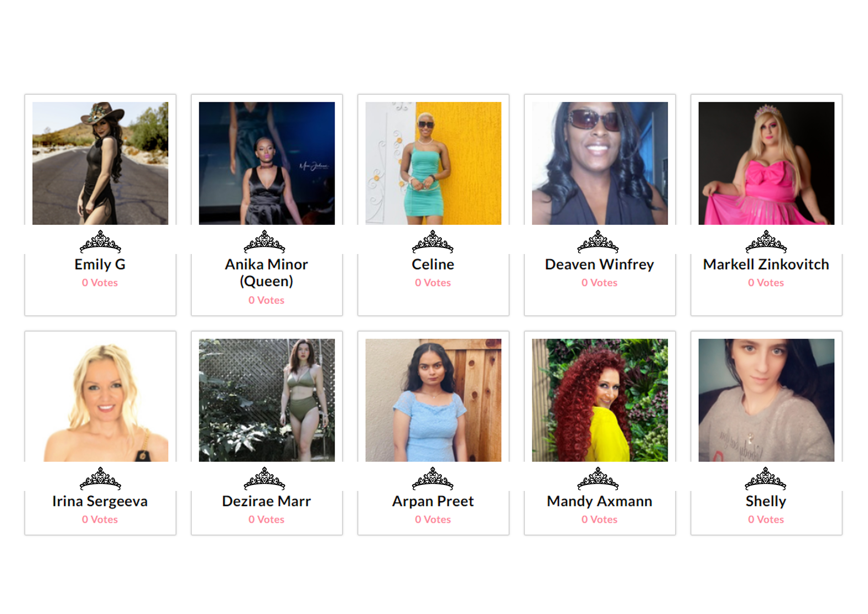Image resolution: width=868 pixels, height=614 pixels.
Task: Select the tiara icon above Irina Sergeeva
Action: click(100, 478)
